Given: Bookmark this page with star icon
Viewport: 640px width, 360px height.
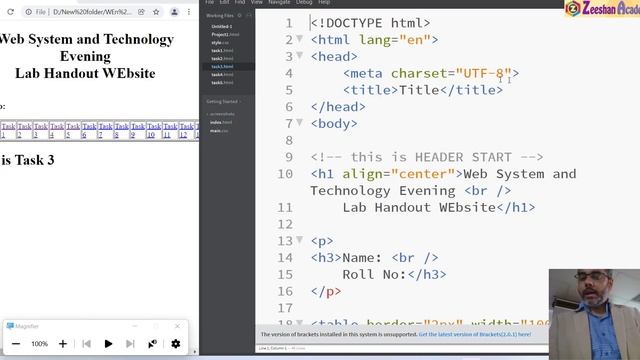Looking at the screenshot, I should [156, 12].
